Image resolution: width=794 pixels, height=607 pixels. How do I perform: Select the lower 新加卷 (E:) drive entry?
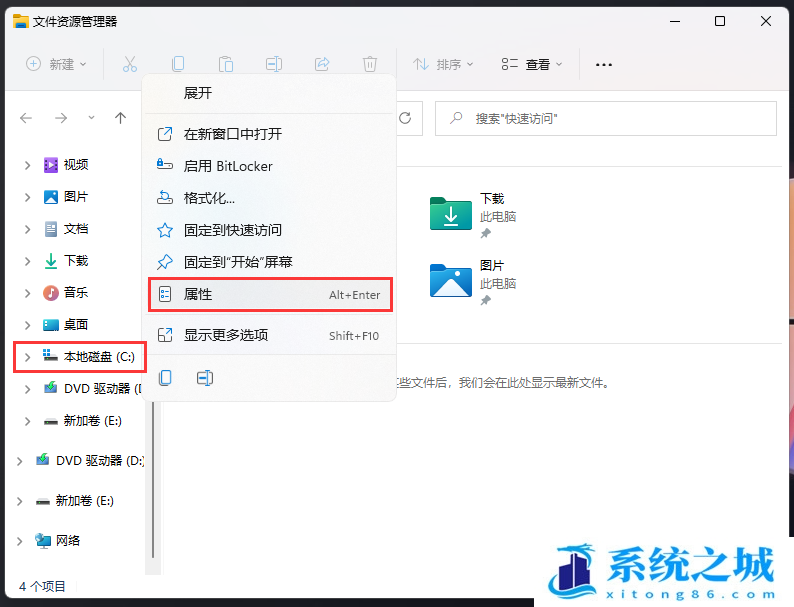tap(74, 501)
